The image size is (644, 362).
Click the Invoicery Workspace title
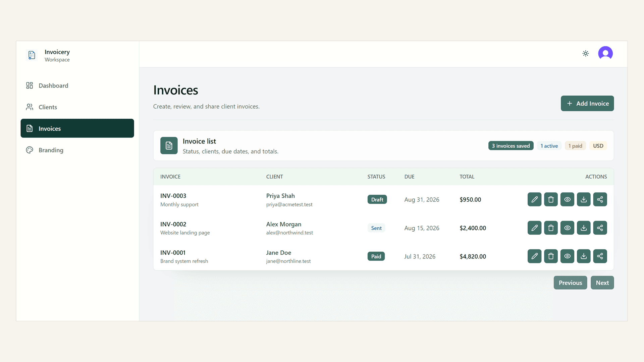(x=57, y=55)
